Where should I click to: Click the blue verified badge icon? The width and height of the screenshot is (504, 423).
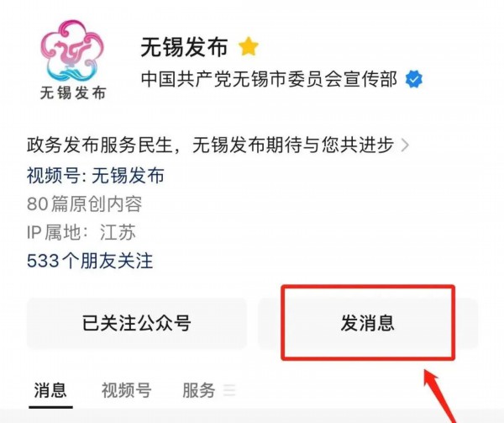(413, 80)
